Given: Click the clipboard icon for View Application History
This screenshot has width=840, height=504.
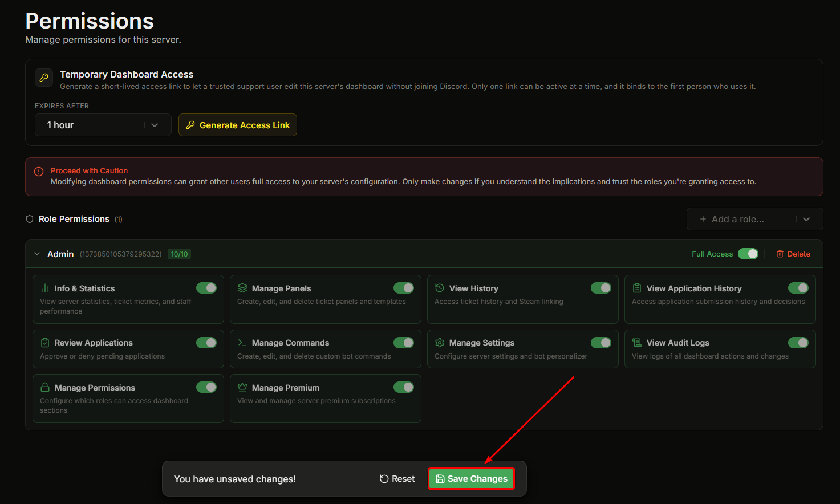Looking at the screenshot, I should click(x=637, y=288).
